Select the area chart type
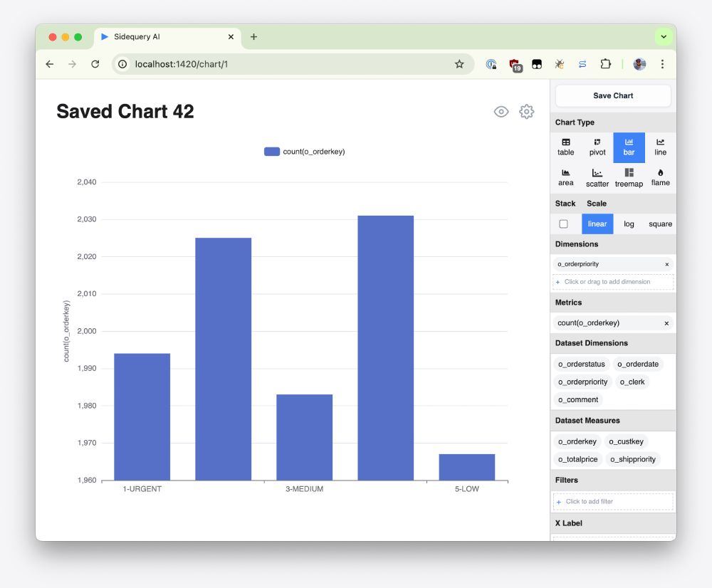 565,178
